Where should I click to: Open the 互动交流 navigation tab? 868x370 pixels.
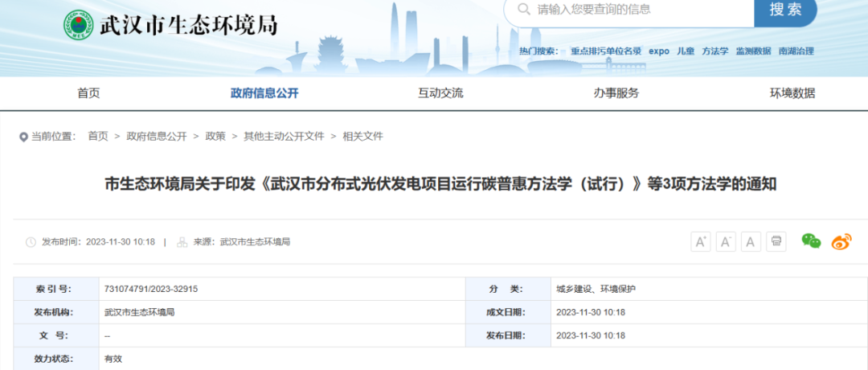[440, 93]
